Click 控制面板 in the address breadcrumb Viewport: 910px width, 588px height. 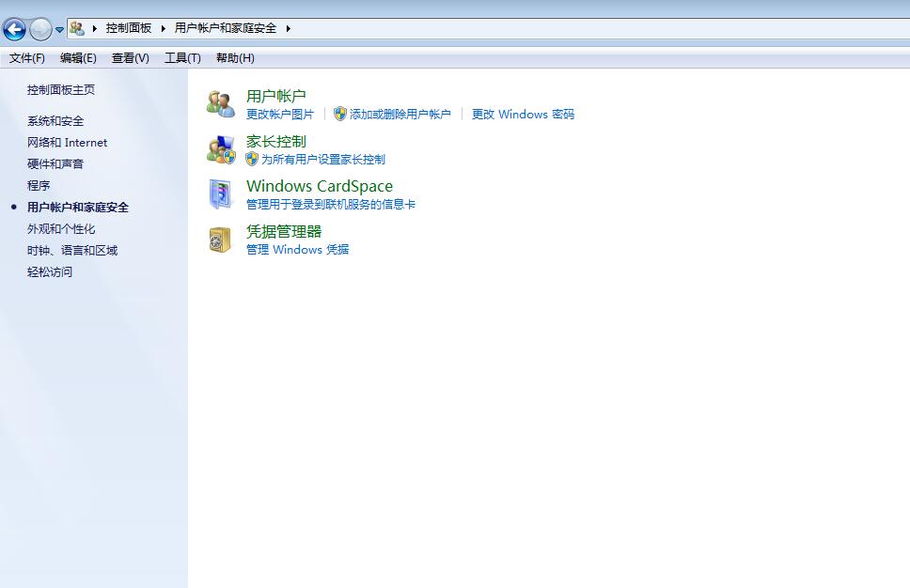pos(128,28)
